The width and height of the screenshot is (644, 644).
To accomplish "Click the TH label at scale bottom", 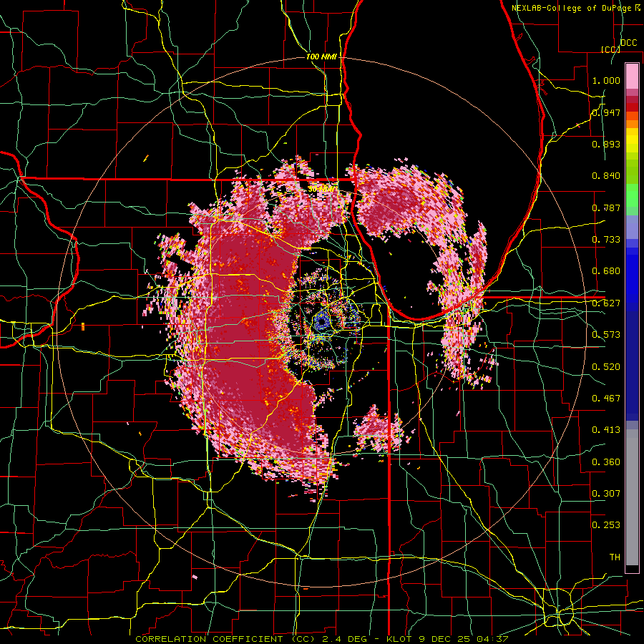I will pyautogui.click(x=615, y=557).
